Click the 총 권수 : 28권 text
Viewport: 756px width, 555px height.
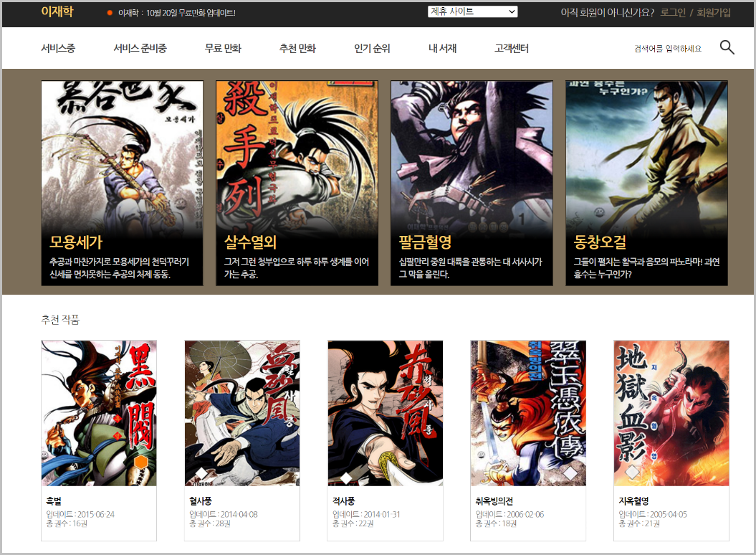[210, 523]
